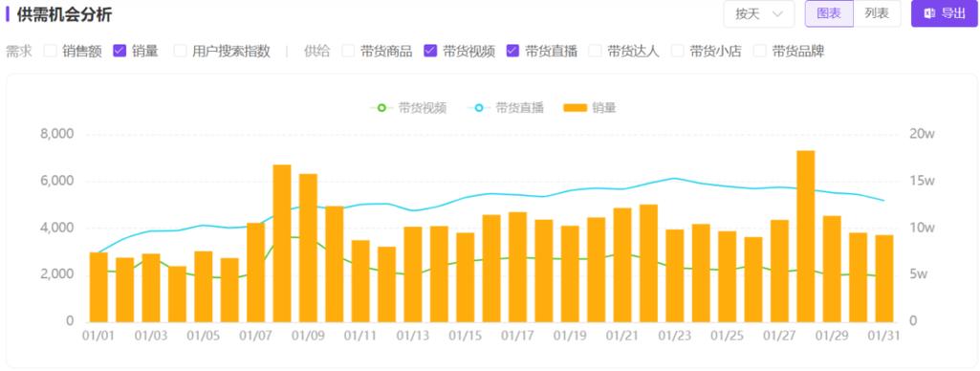Click the sales bar for 01/21
980x371 pixels.
click(622, 265)
